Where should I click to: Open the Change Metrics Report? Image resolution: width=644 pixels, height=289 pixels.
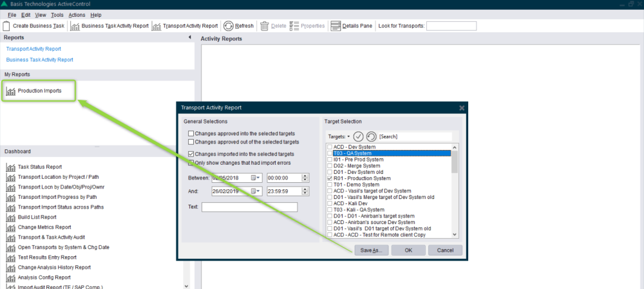click(x=44, y=227)
